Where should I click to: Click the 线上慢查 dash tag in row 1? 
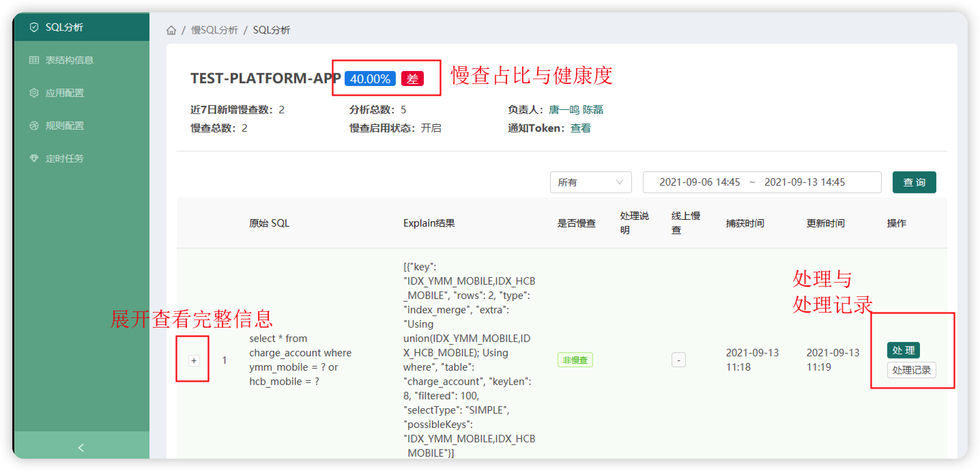coord(678,360)
